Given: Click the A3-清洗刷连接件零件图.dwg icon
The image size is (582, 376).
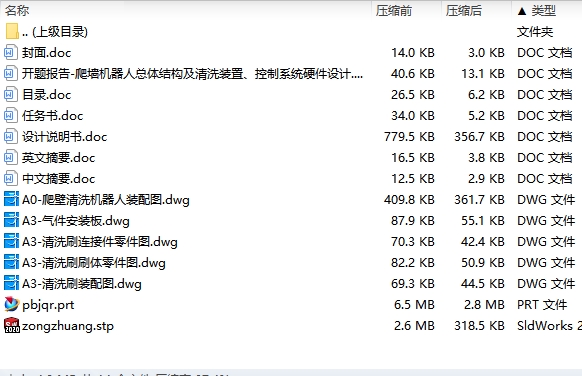Looking at the screenshot, I should [11, 242].
